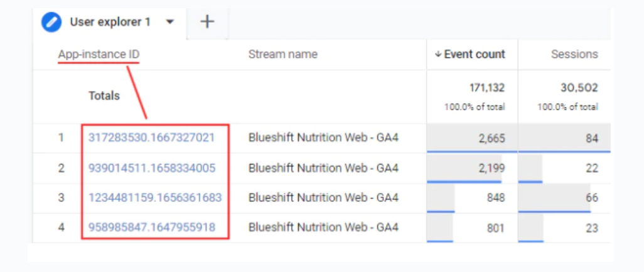Click the stream name in row 1
The height and width of the screenshot is (272, 644).
324,138
